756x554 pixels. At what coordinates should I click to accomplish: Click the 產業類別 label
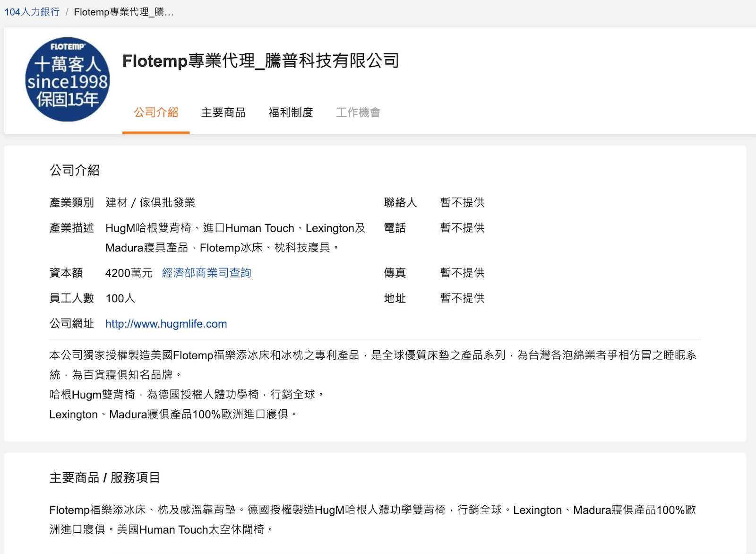point(71,202)
